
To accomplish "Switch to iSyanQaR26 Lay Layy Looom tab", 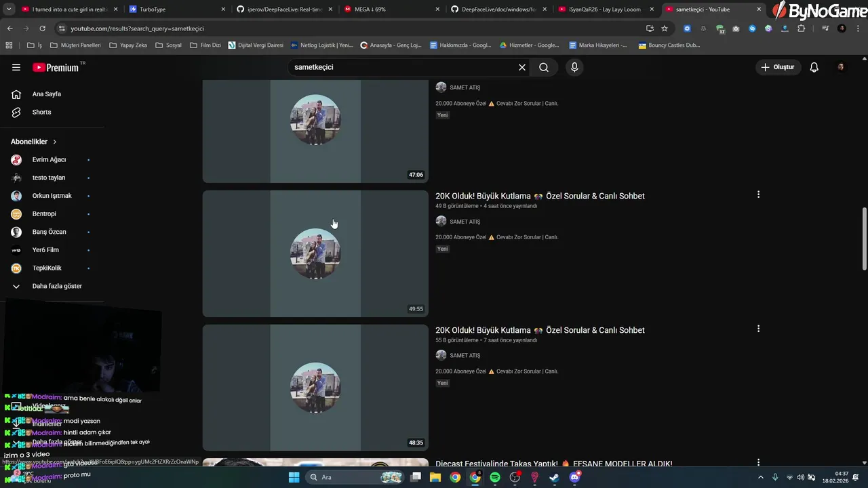I will click(x=605, y=9).
